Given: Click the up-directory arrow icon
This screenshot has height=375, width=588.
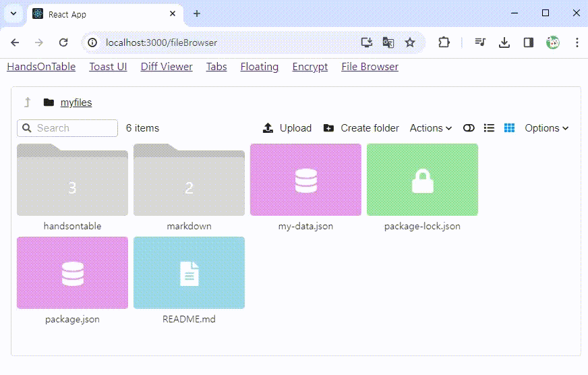Looking at the screenshot, I should click(28, 102).
